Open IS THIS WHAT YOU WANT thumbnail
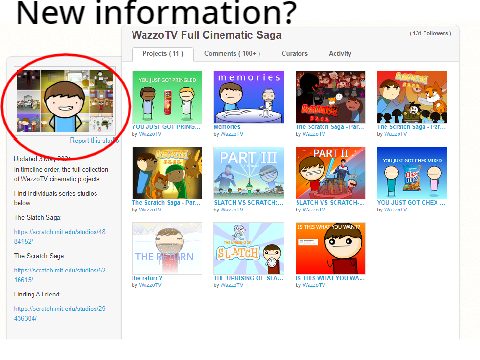 [x=331, y=248]
